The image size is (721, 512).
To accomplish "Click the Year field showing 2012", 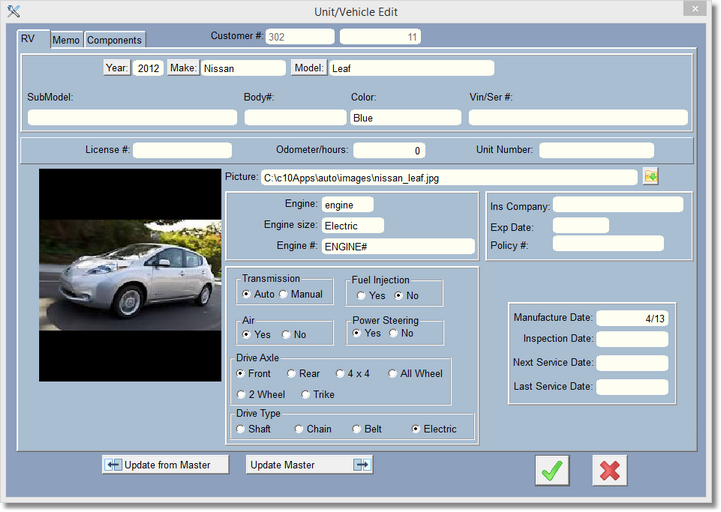I will point(148,68).
